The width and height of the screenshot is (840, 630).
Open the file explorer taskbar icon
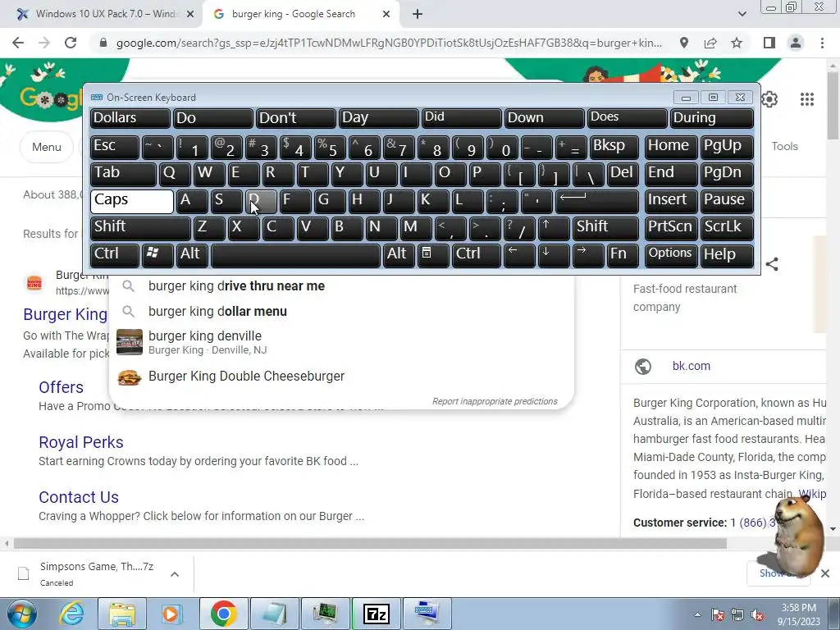pyautogui.click(x=122, y=614)
